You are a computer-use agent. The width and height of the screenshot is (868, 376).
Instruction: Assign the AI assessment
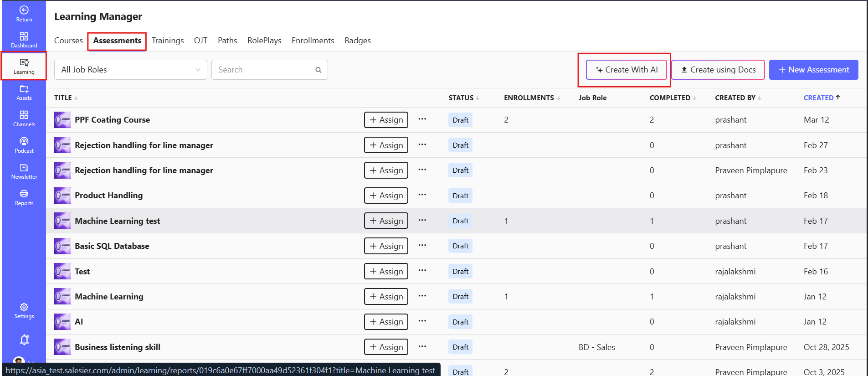pos(386,322)
